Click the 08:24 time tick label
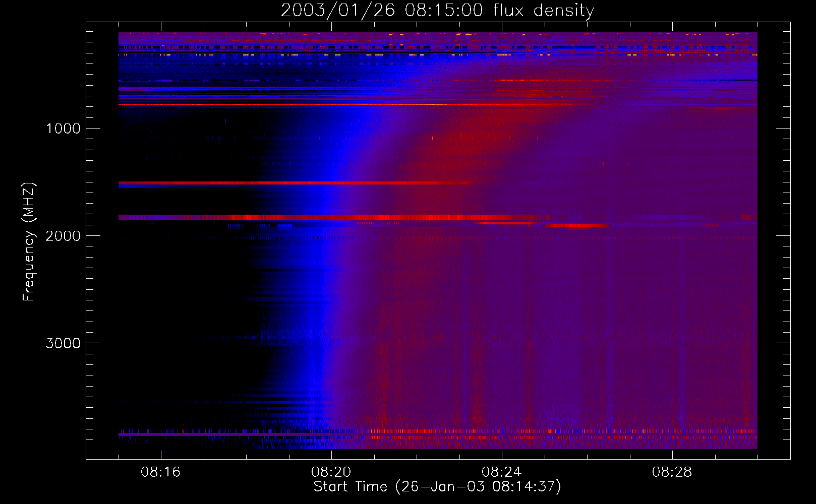Viewport: 816px width, 504px height. [x=502, y=472]
